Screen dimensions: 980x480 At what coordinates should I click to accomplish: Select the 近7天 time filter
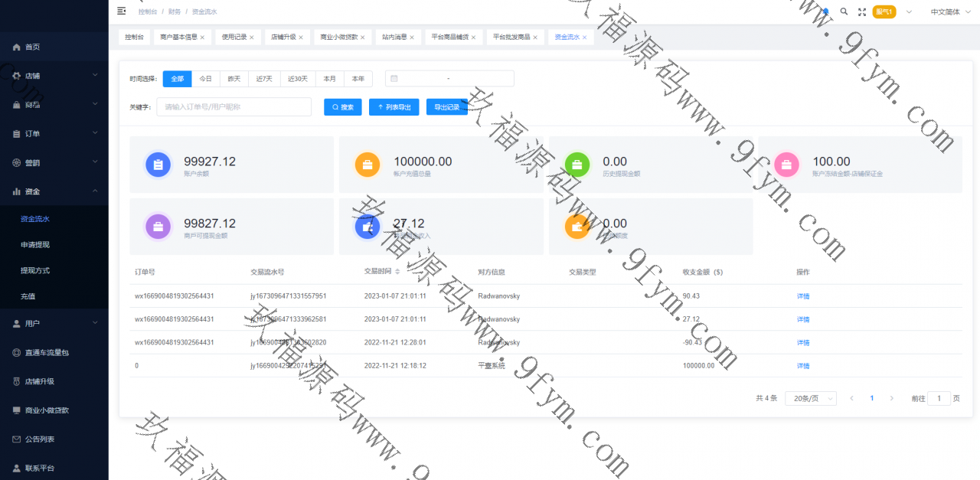(x=264, y=79)
